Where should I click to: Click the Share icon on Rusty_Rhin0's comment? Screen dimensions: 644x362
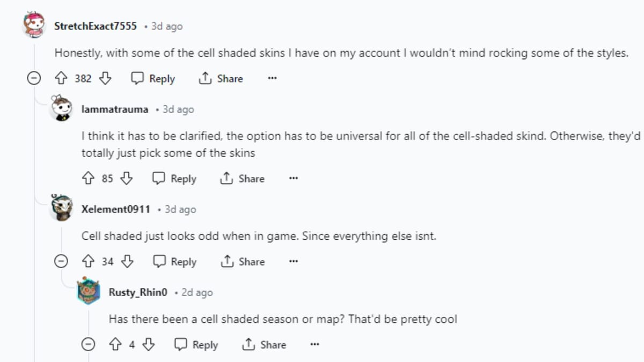[x=247, y=344]
